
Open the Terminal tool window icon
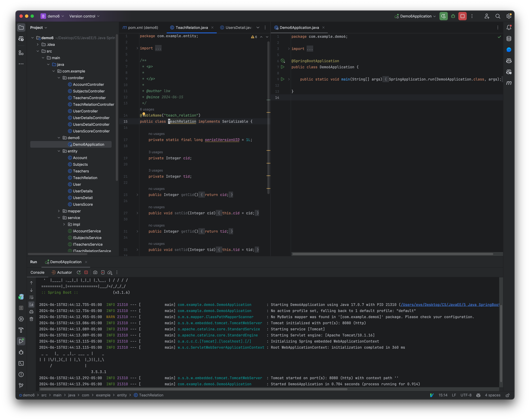point(21,363)
